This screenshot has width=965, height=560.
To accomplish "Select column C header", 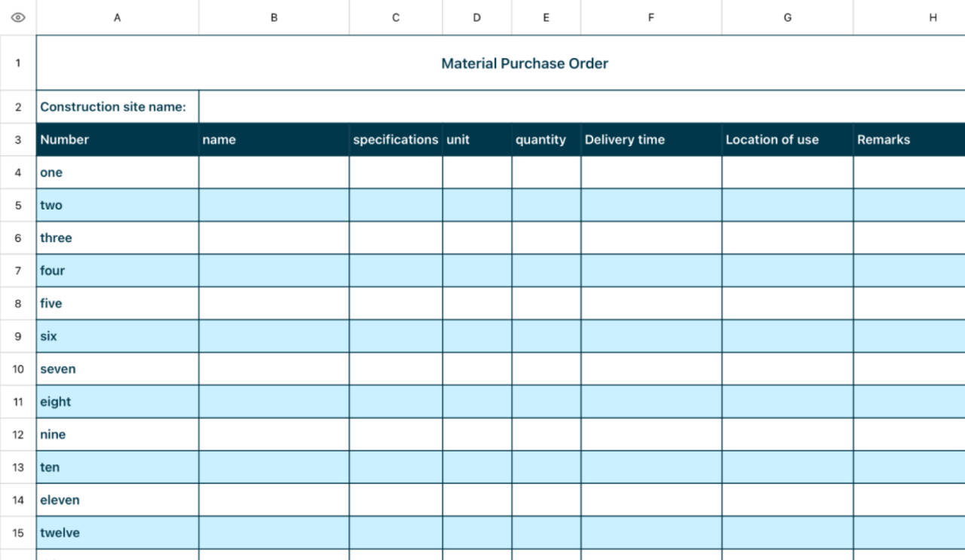I will click(x=396, y=17).
